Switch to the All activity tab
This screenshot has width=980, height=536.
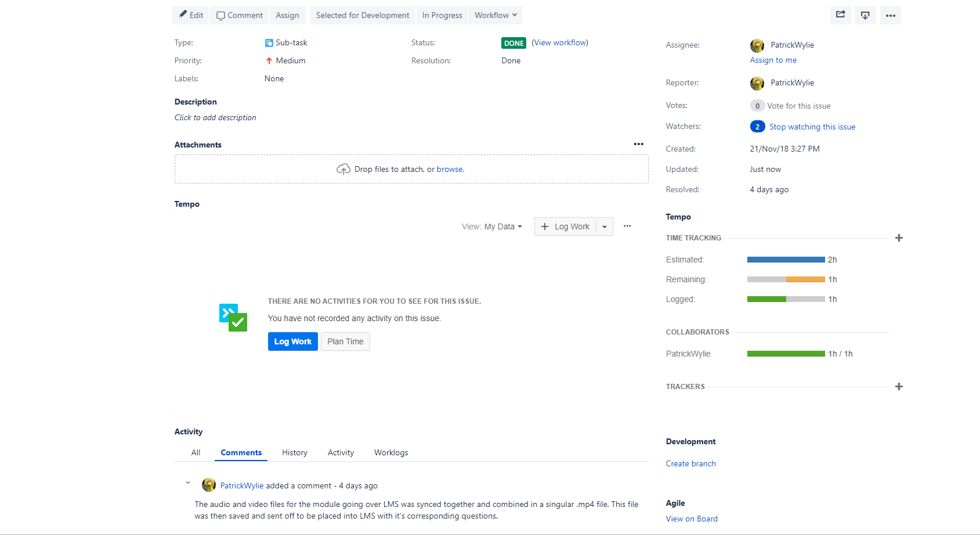196,453
